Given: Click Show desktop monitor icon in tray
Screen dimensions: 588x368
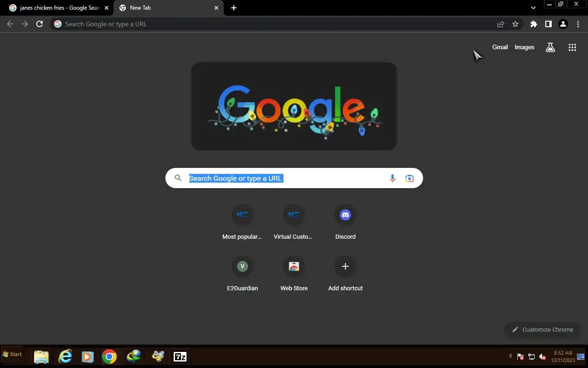Looking at the screenshot, I should click(x=581, y=356).
